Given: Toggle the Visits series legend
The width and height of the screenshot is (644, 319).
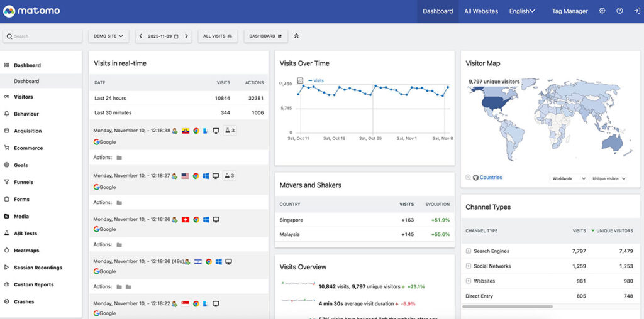Looking at the screenshot, I should pyautogui.click(x=316, y=81).
